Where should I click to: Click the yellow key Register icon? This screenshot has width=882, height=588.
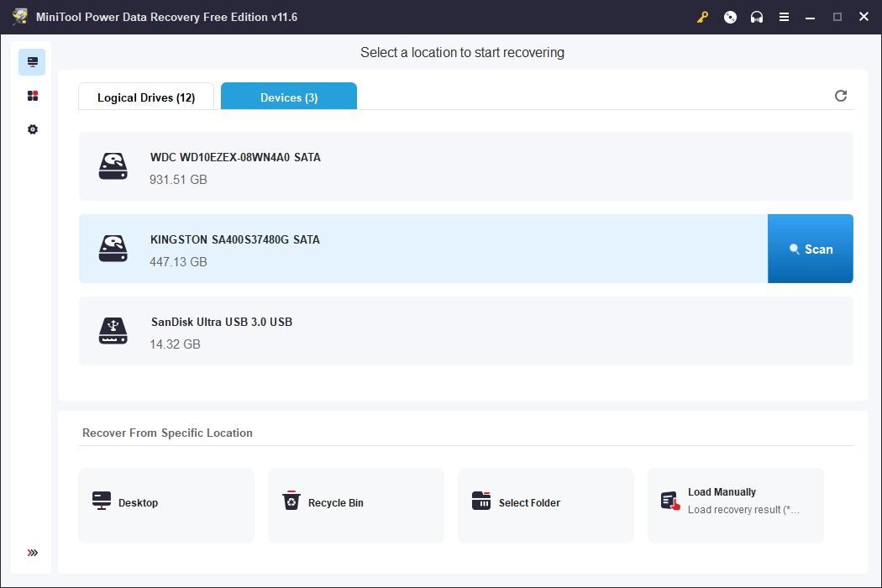(702, 17)
